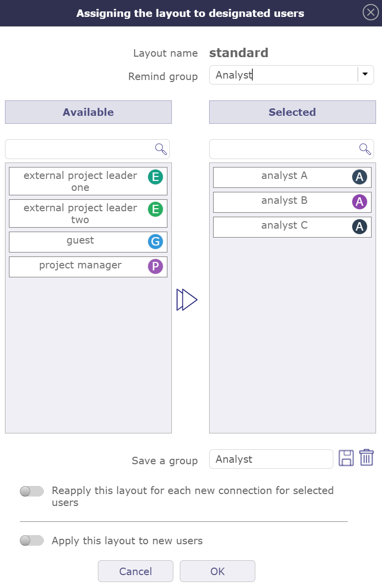The image size is (382, 588).
Task: Click the Save a group text field
Action: pos(271,459)
